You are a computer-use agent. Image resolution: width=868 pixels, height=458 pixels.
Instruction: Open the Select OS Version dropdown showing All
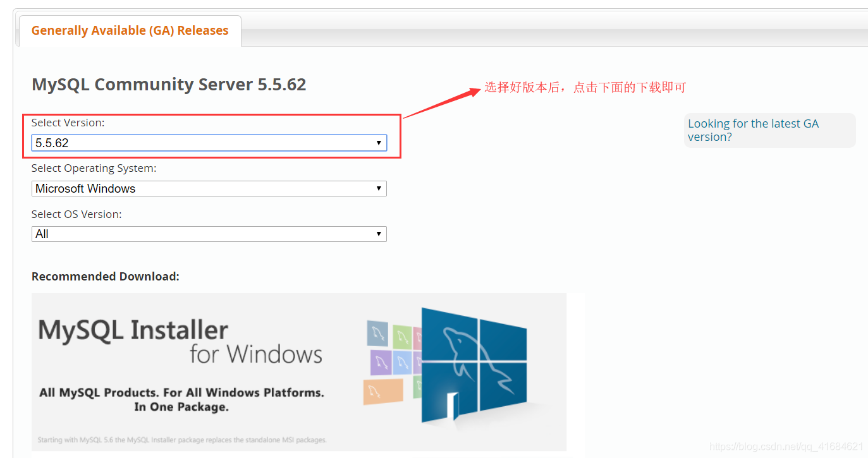coord(209,234)
